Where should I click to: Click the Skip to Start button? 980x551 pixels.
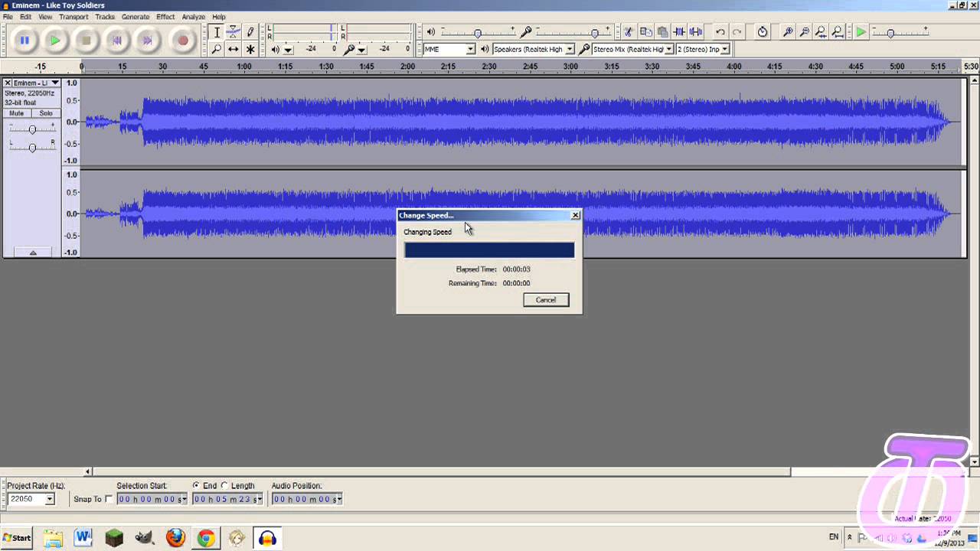[x=117, y=41]
